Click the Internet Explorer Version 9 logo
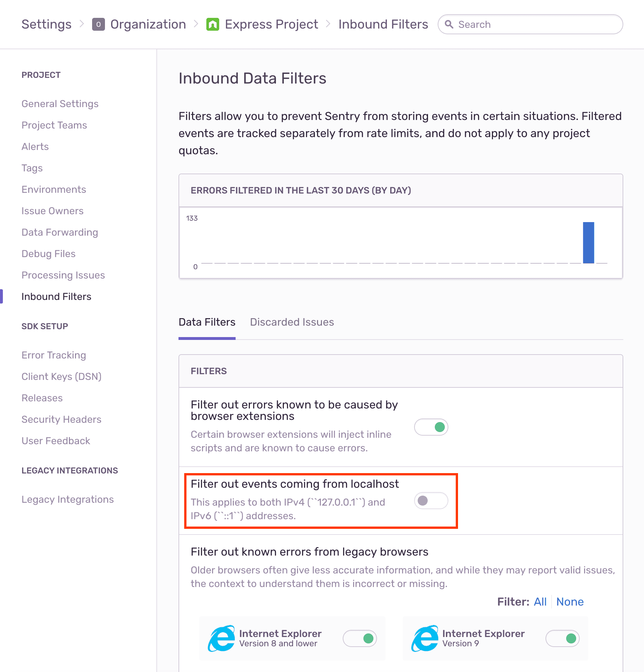644x672 pixels. click(424, 638)
